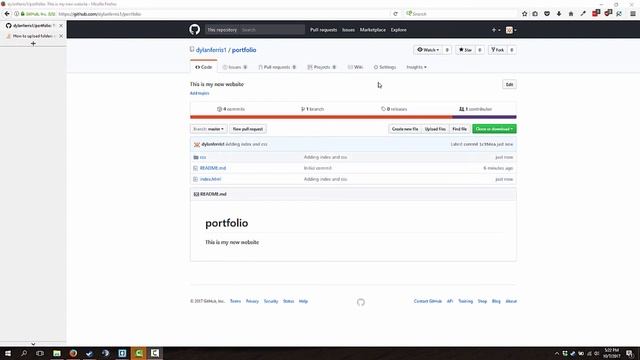Screen dimensions: 640x360
Task: Open the Firefox hamburger menu
Action: pos(633,14)
